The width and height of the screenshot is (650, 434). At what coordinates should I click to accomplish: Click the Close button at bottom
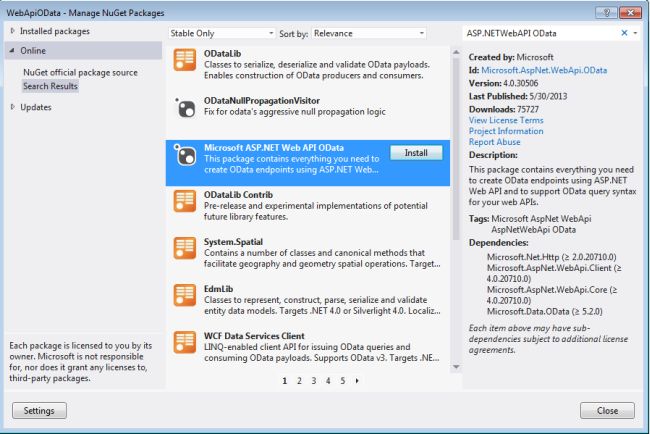point(607,410)
